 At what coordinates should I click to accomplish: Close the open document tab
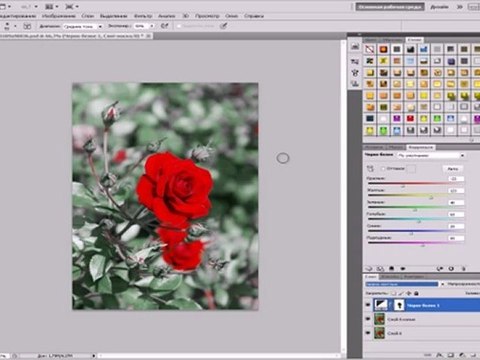point(149,36)
